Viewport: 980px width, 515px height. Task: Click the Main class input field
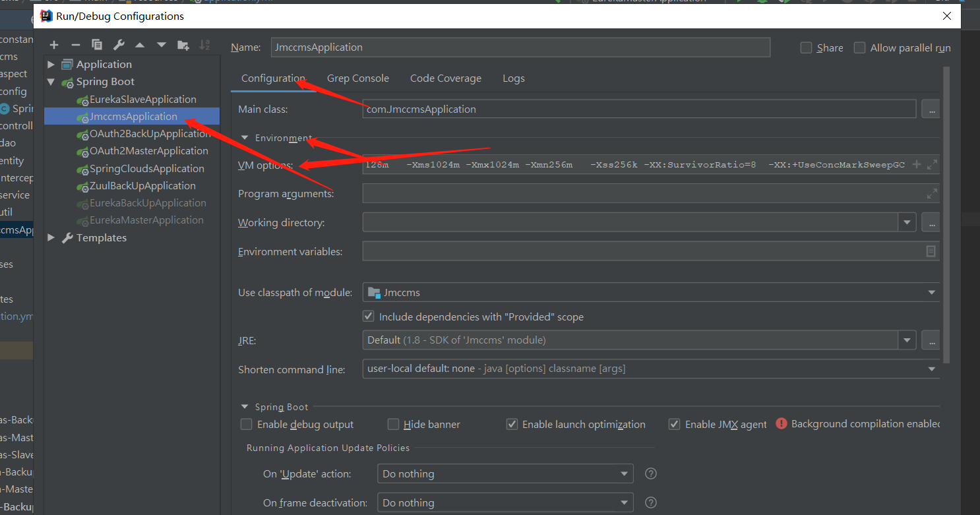tap(639, 109)
